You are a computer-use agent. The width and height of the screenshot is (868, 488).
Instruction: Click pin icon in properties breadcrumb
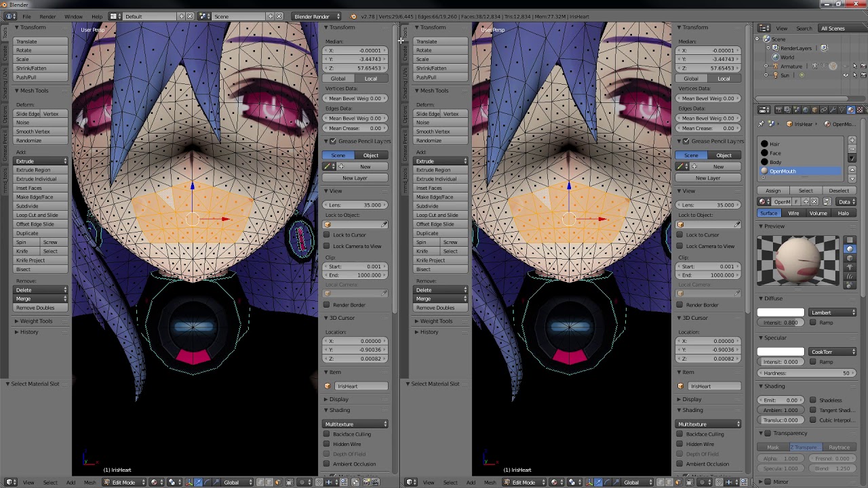(761, 124)
